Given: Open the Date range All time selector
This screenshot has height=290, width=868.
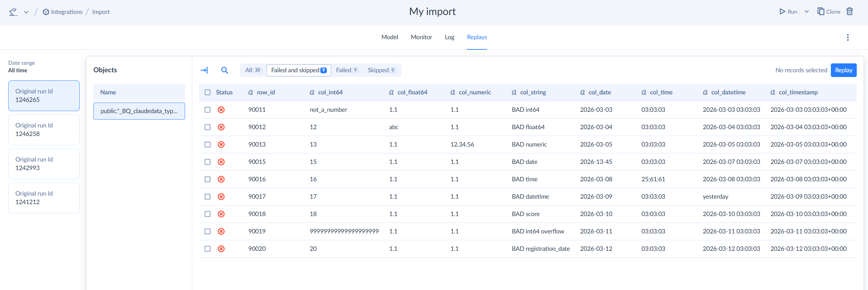Looking at the screenshot, I should [21, 67].
